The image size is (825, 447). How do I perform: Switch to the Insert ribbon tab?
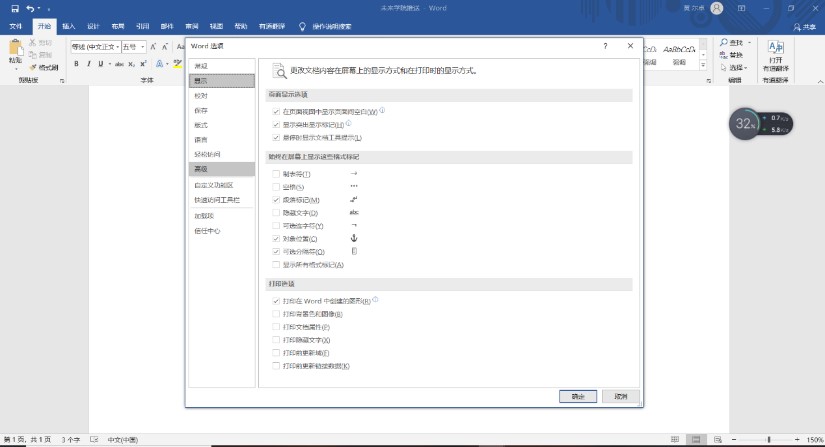pos(68,26)
